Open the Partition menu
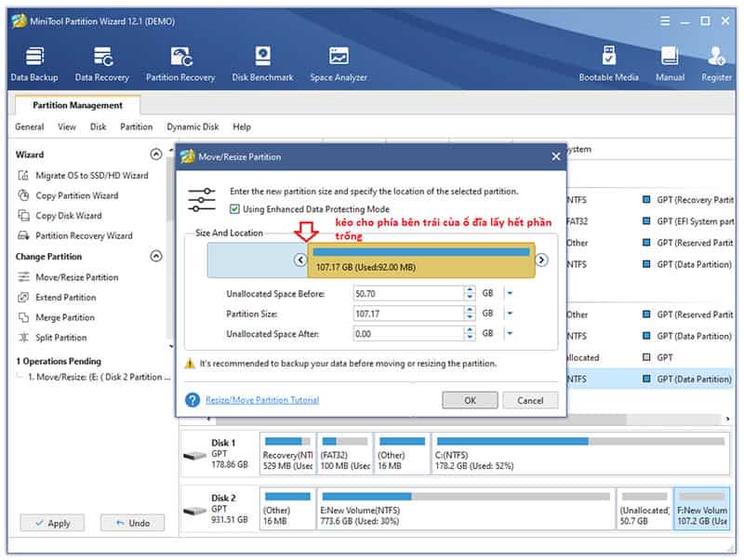The height and width of the screenshot is (560, 744). point(136,127)
